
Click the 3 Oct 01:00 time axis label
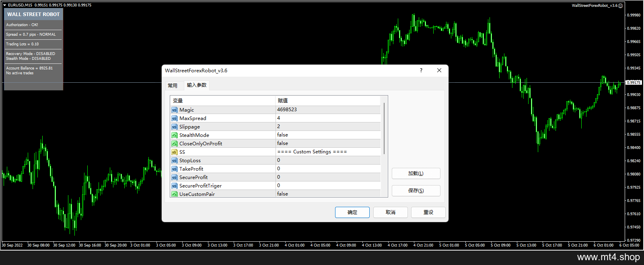[140, 245]
